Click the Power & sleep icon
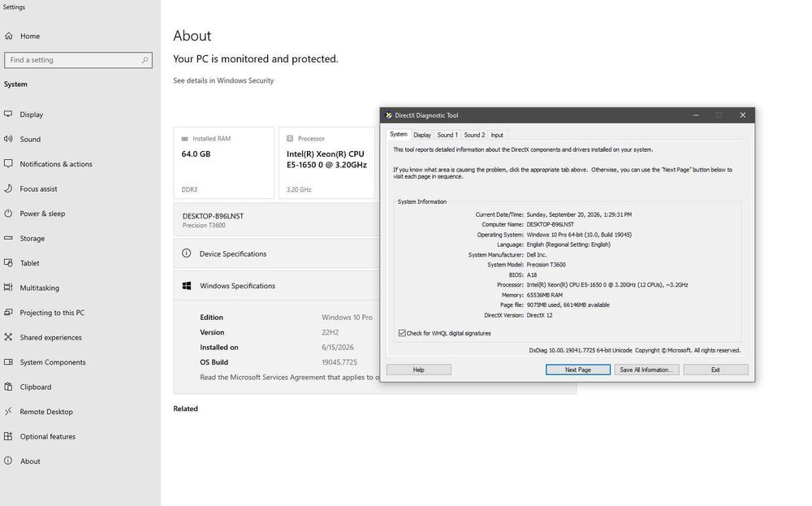The height and width of the screenshot is (506, 812). (8, 214)
